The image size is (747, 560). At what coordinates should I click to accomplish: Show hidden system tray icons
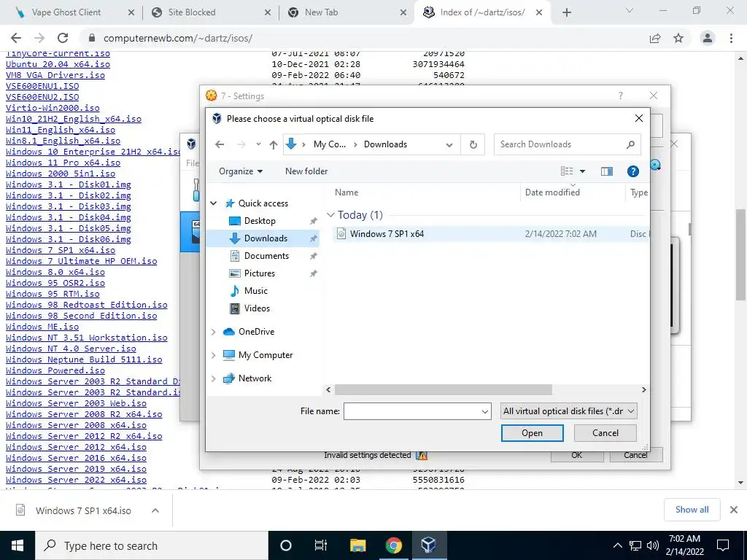click(617, 545)
